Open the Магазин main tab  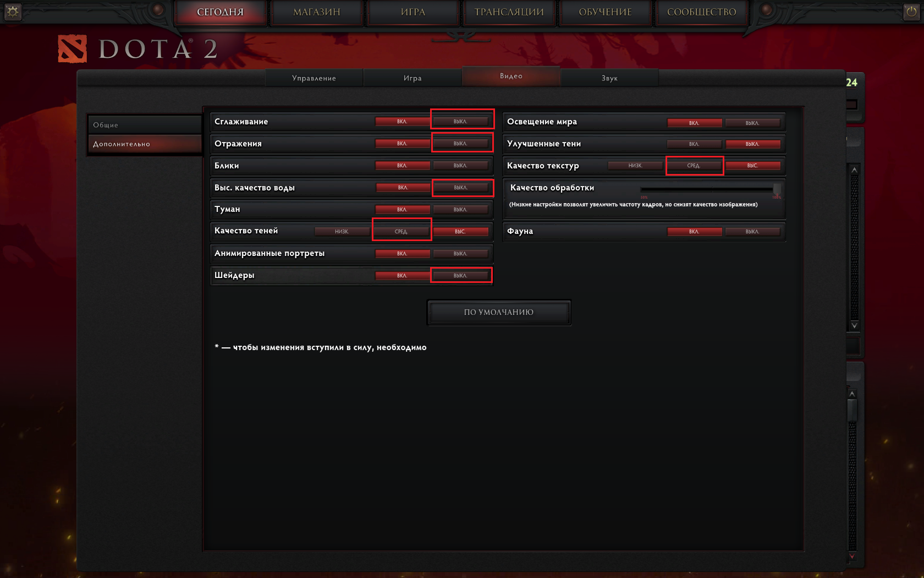317,12
